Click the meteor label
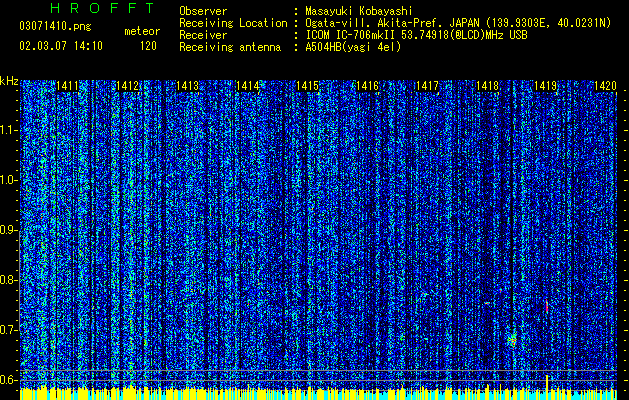 [142, 31]
